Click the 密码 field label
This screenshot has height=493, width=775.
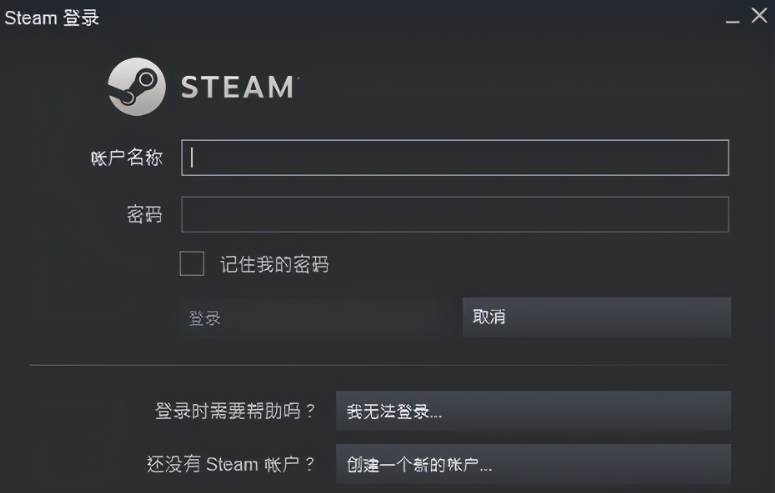pyautogui.click(x=144, y=214)
